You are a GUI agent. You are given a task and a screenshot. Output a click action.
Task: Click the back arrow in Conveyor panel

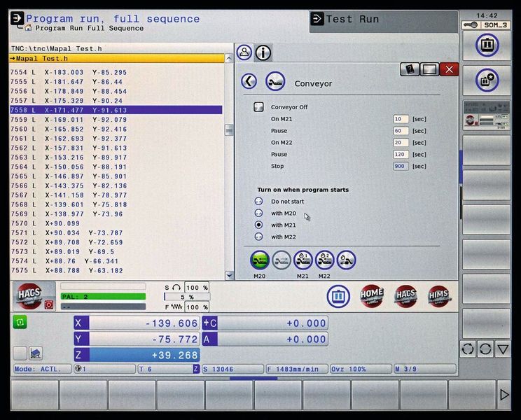(x=249, y=81)
